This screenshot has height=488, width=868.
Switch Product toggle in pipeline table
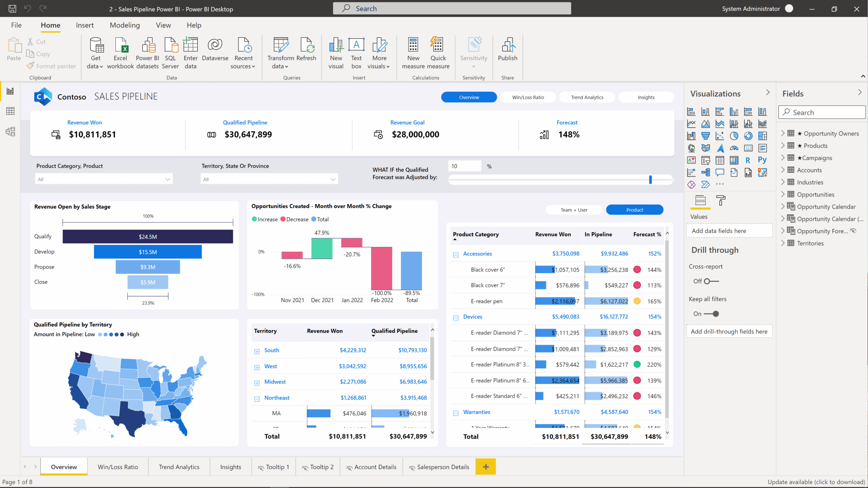pos(634,209)
